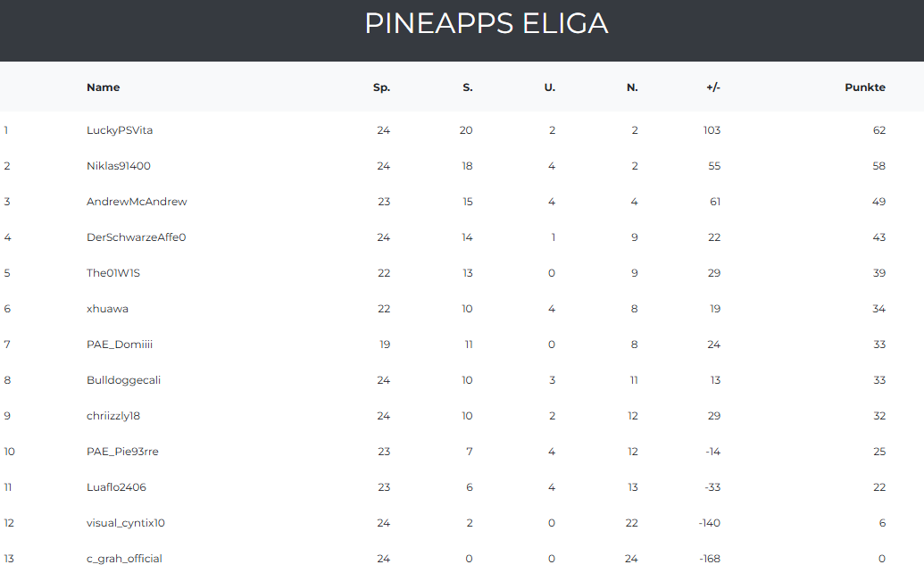The height and width of the screenshot is (573, 924).
Task: Select the Punkte column header
Action: point(864,87)
